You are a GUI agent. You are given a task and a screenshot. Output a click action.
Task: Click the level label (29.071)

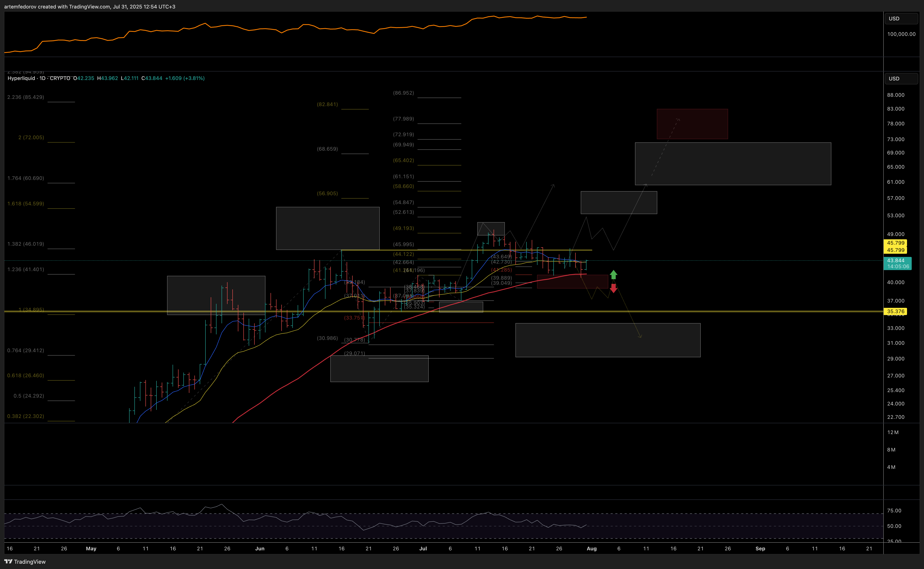pyautogui.click(x=355, y=353)
